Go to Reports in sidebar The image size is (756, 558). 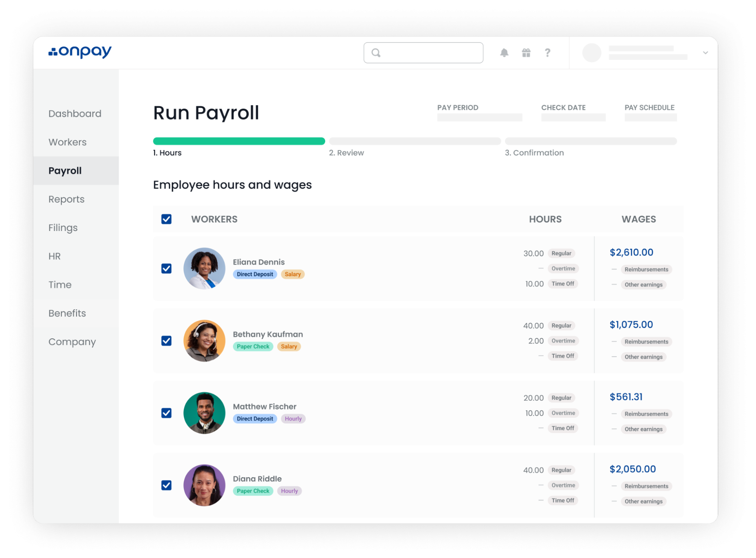coord(67,199)
